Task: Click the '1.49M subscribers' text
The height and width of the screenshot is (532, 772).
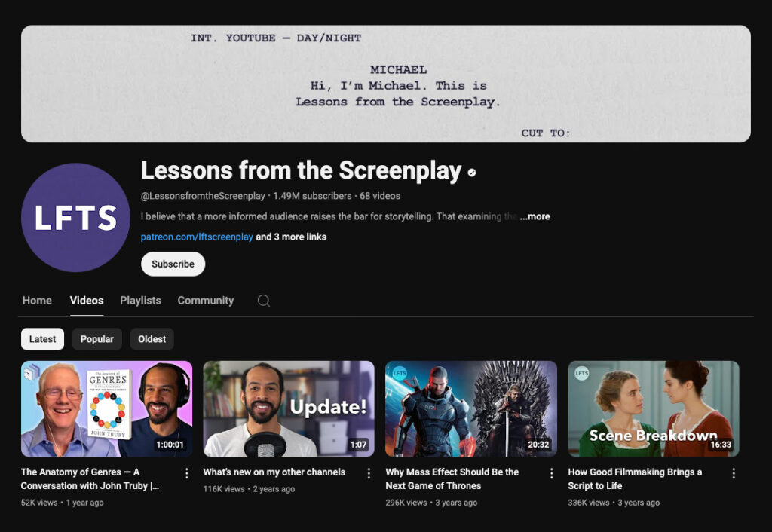Action: click(x=312, y=196)
